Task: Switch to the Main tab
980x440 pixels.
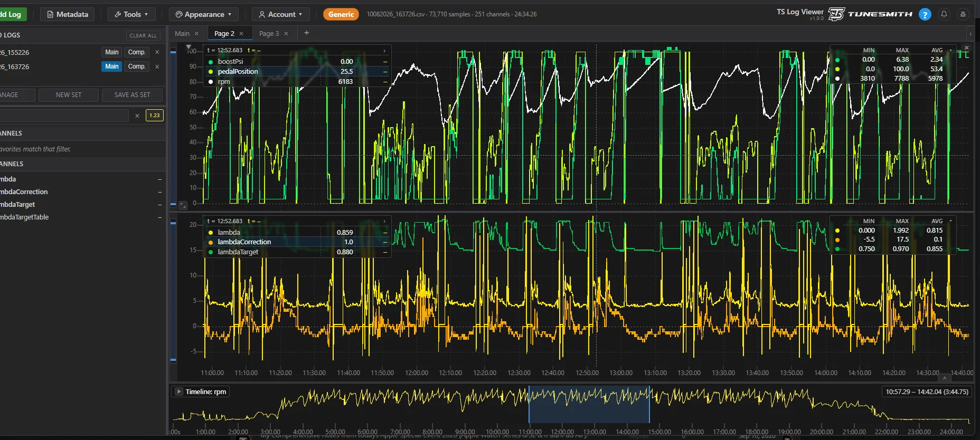Action: [x=182, y=34]
